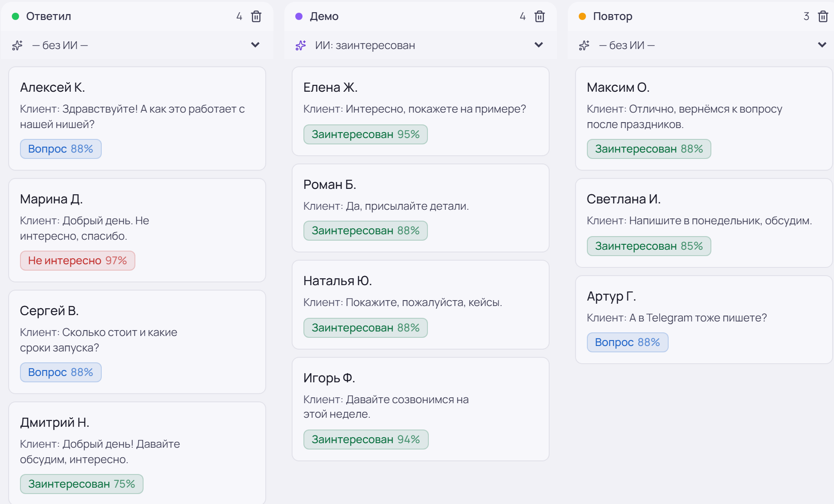This screenshot has width=834, height=504.
Task: Open Алексей К. lead card
Action: pos(137,119)
